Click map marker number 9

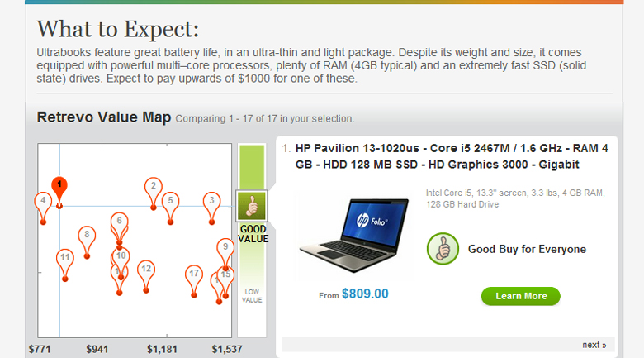tap(225, 247)
